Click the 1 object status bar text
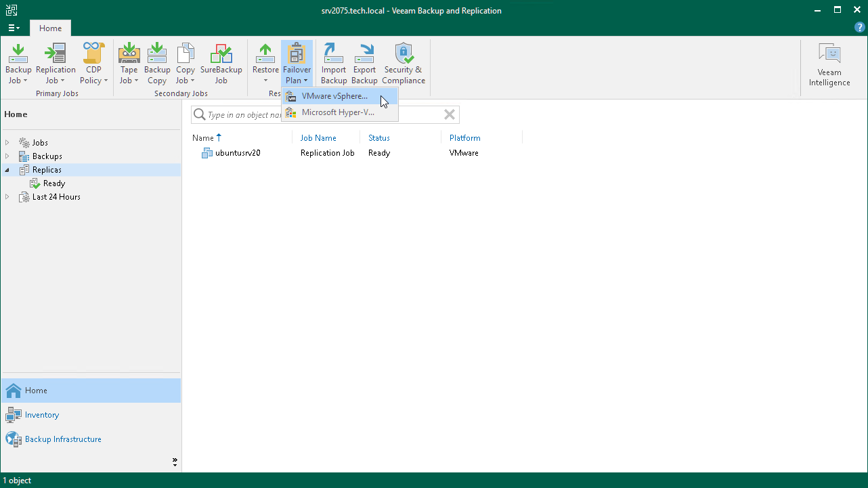Viewport: 868px width, 488px height. pos(18,481)
